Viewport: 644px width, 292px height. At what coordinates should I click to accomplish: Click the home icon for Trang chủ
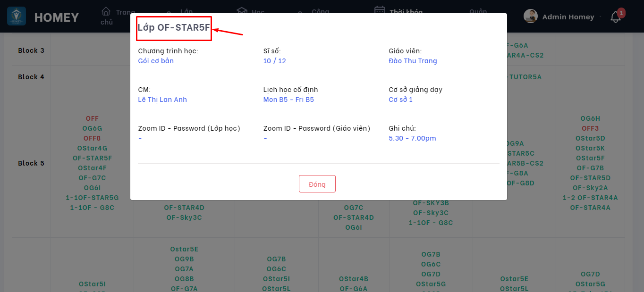click(106, 11)
